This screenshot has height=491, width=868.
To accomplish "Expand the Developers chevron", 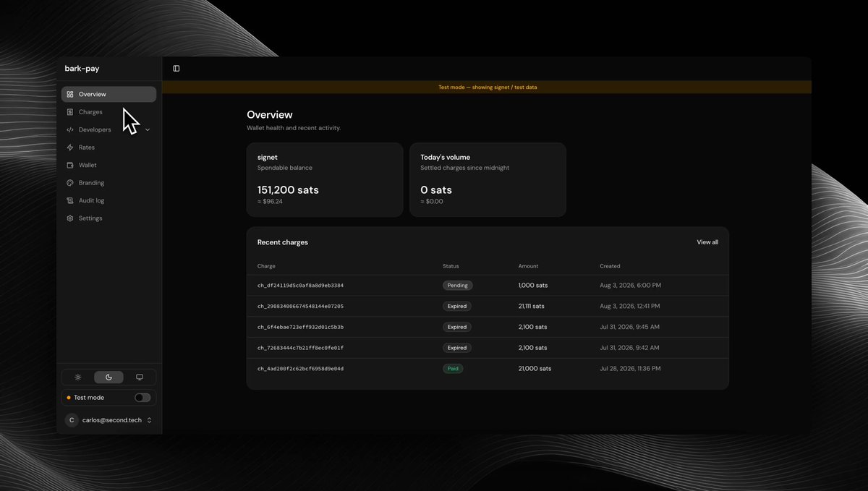I will (x=148, y=130).
